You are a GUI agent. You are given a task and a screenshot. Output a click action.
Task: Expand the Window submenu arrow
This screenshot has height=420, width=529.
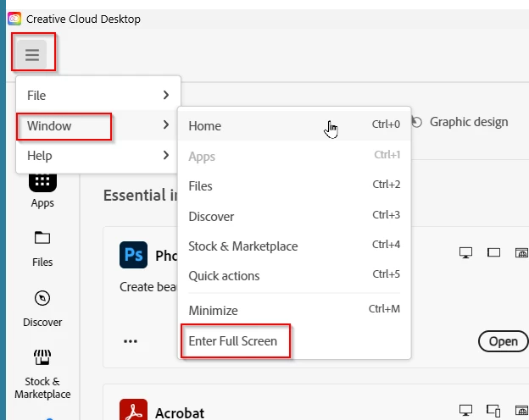point(165,124)
